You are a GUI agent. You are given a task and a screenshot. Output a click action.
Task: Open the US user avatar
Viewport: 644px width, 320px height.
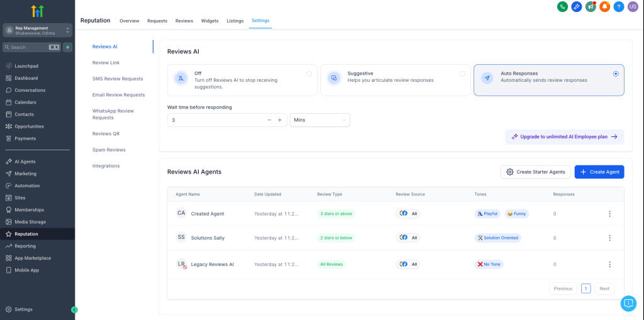[633, 6]
